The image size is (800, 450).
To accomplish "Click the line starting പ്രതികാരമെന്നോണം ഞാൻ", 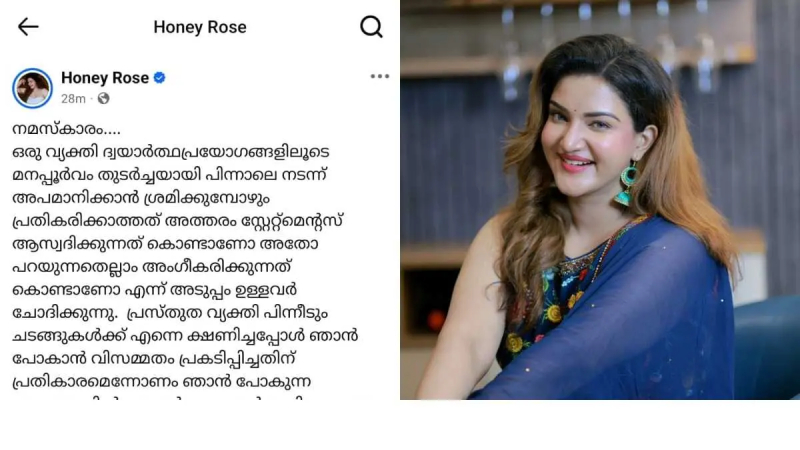I will click(x=161, y=382).
